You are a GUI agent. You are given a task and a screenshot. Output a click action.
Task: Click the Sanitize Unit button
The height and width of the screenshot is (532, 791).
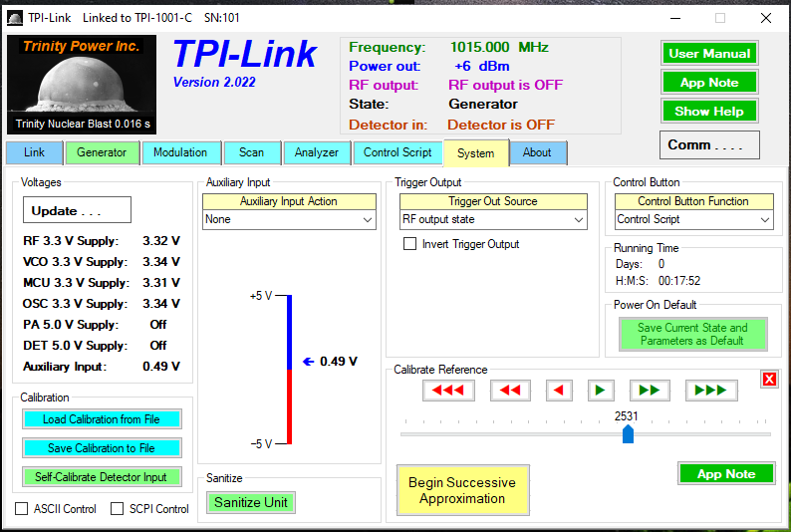(x=251, y=503)
